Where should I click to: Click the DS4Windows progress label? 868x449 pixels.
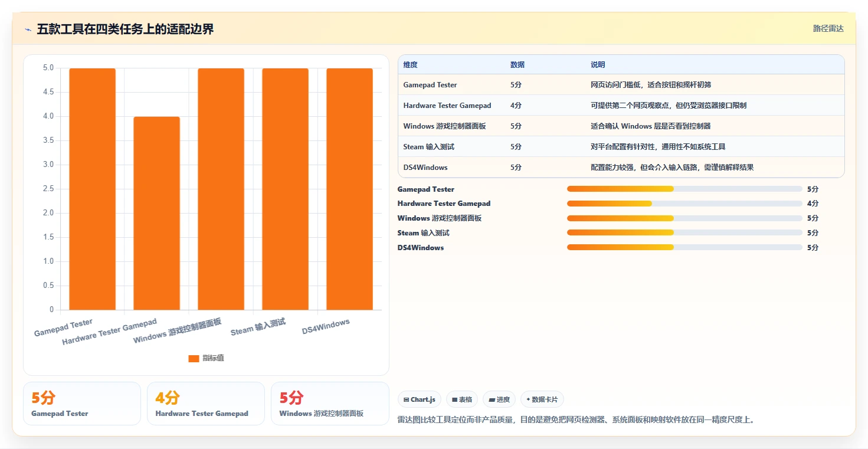(421, 248)
